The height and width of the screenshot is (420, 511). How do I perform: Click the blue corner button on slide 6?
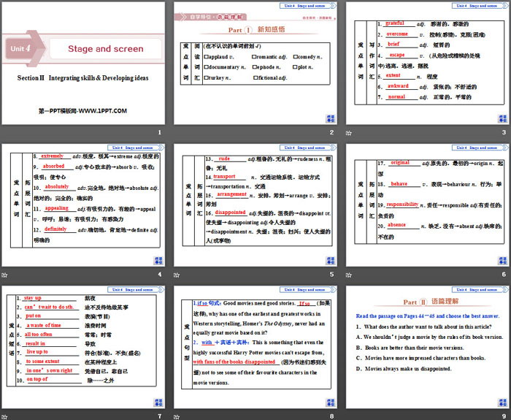[504, 259]
